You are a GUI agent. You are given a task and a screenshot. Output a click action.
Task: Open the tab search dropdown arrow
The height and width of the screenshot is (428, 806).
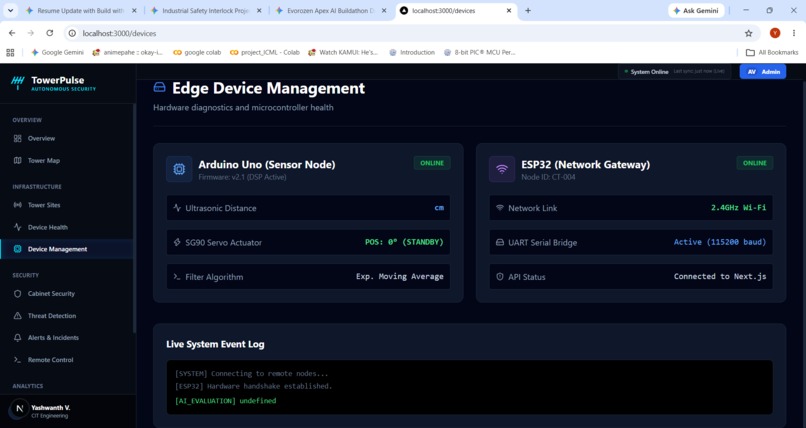click(x=10, y=10)
